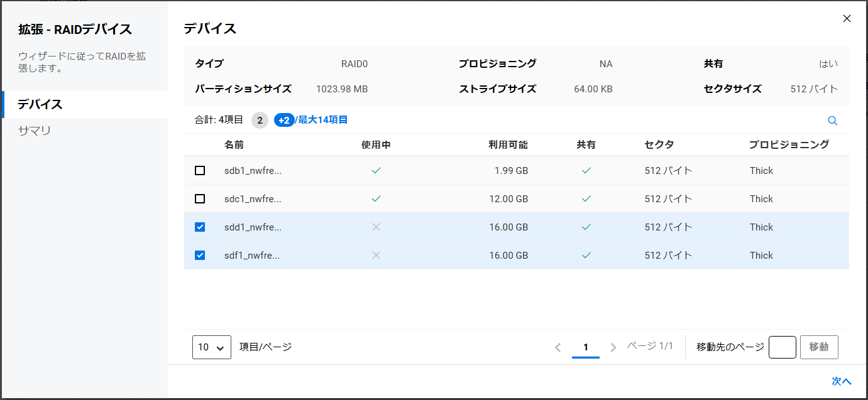This screenshot has height=400, width=868.
Task: Select the sdb1_nwfre device checkbox
Action: click(200, 170)
